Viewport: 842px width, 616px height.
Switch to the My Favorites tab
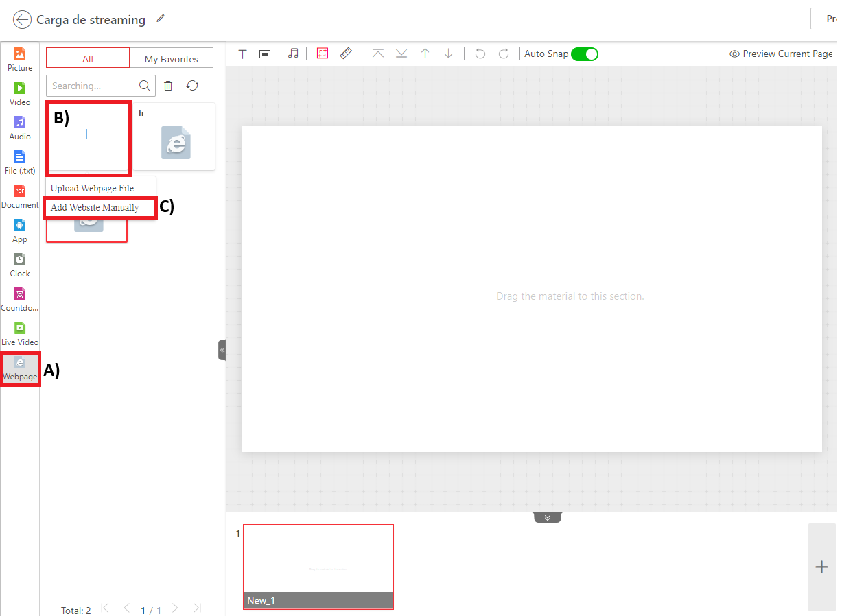pyautogui.click(x=171, y=59)
